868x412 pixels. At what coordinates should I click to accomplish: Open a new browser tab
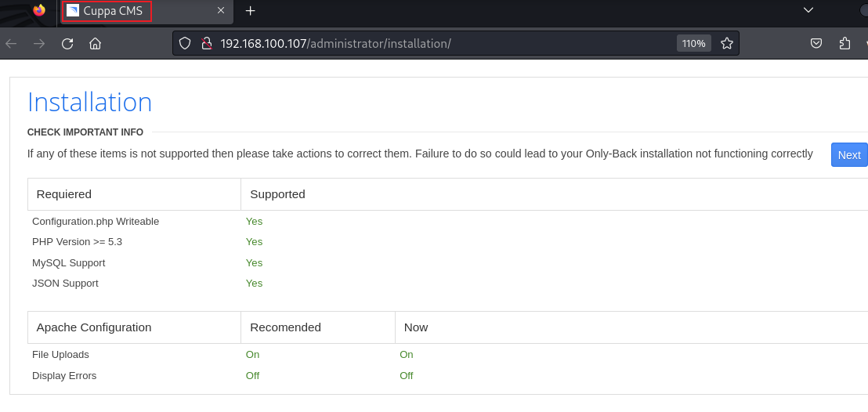(x=251, y=11)
